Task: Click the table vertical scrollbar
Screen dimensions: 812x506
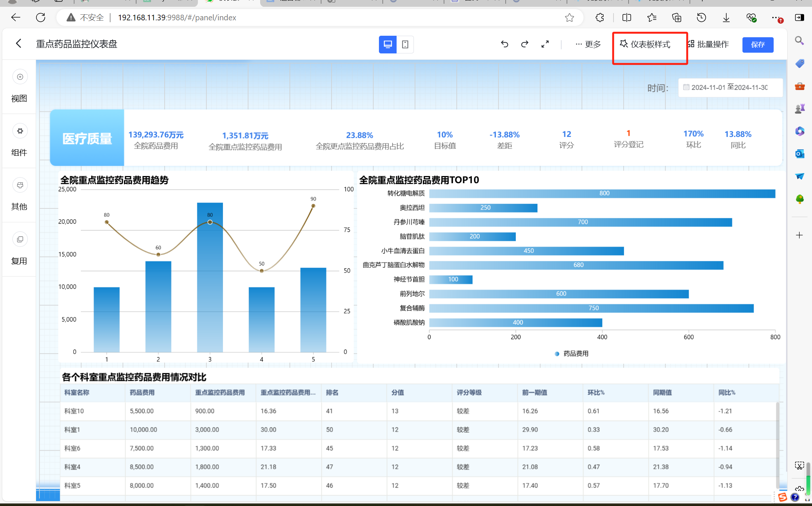Action: [778, 445]
